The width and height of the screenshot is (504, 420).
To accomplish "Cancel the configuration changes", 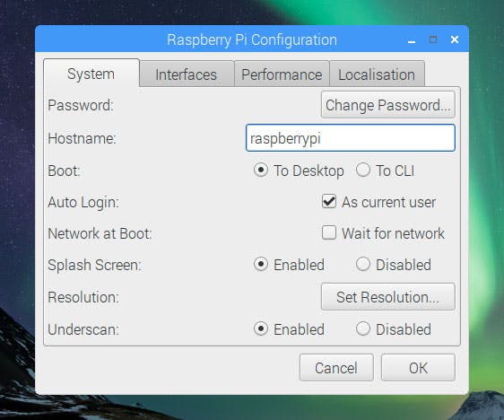I will coord(336,368).
